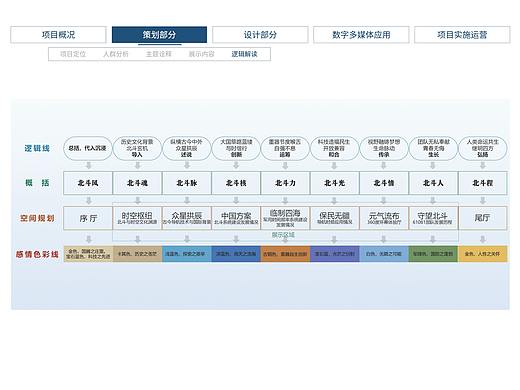Screen dimensions: 520x390
Task: Select the 策划部分 tab
Action: pos(159,35)
